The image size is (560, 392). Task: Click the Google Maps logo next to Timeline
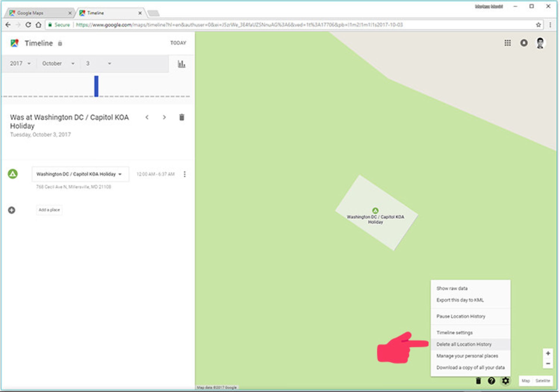point(15,43)
